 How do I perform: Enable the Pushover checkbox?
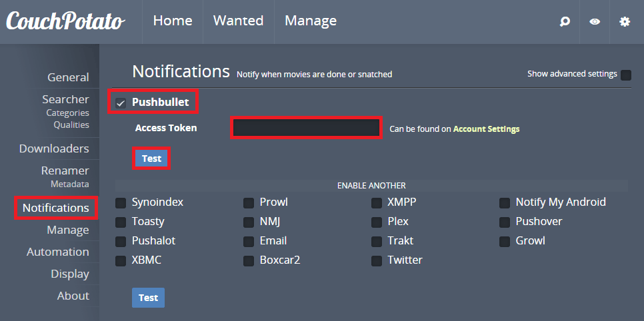coord(505,222)
